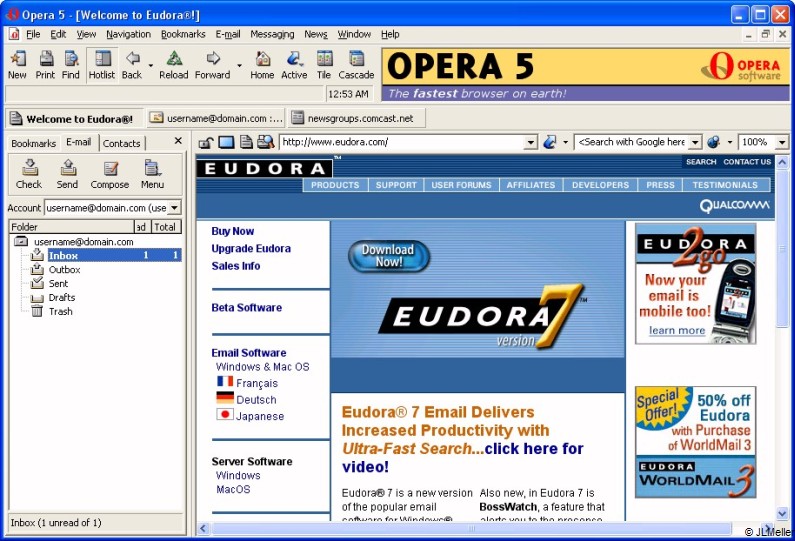Switch to newsgroups.comcast.net window tab
Viewport: 795px width, 541px height.
coord(356,118)
